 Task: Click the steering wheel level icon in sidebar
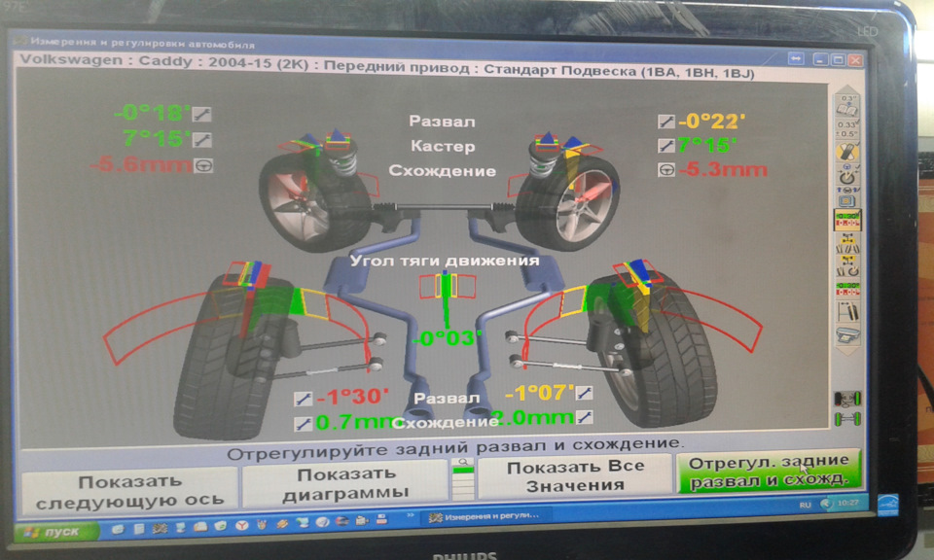(847, 198)
